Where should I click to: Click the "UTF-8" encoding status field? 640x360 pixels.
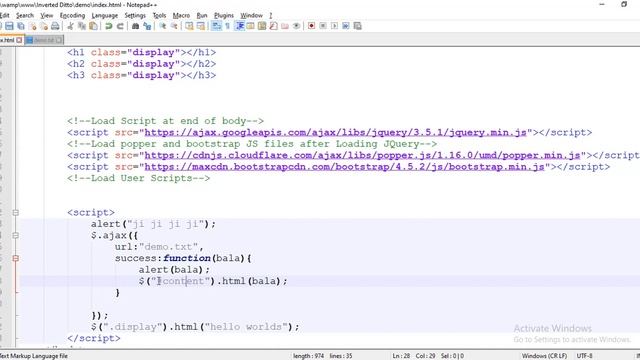(x=584, y=356)
